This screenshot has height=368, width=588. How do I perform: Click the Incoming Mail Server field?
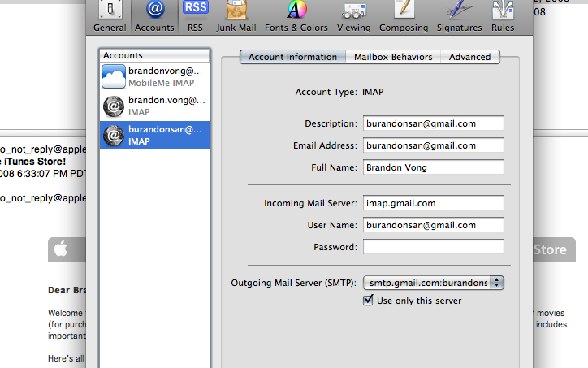pyautogui.click(x=434, y=203)
